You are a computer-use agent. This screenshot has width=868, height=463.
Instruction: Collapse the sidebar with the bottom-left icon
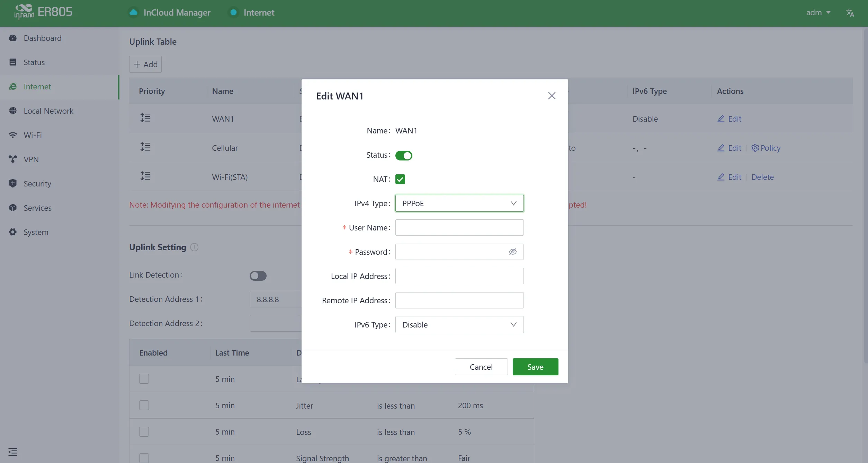coord(13,452)
